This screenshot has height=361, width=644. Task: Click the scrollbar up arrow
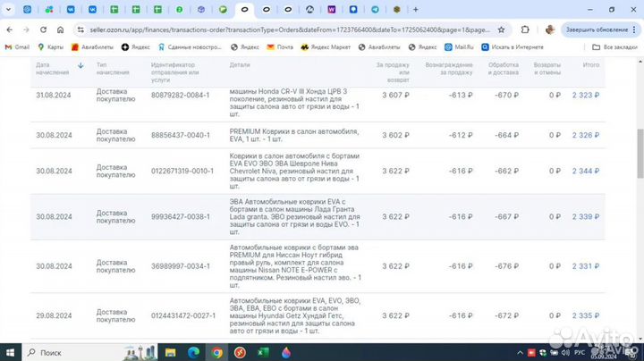point(640,62)
